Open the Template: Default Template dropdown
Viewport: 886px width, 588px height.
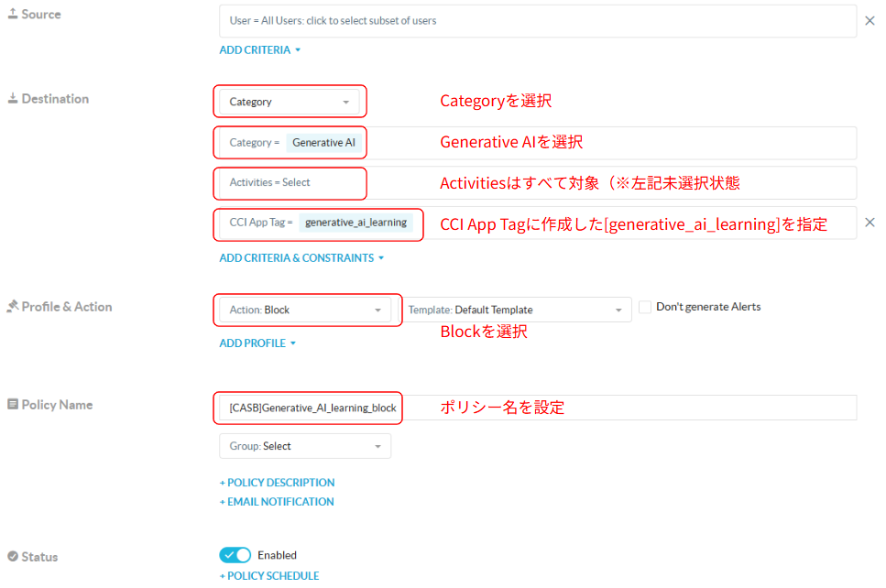coord(517,310)
